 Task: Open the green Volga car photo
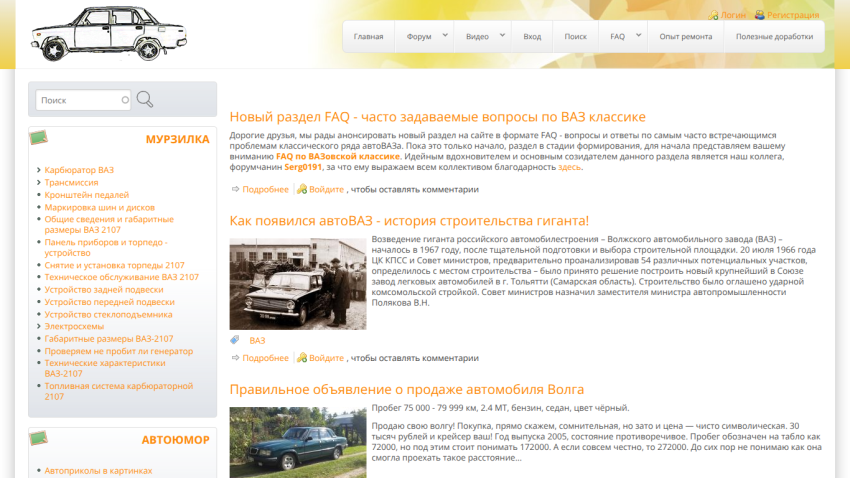298,442
